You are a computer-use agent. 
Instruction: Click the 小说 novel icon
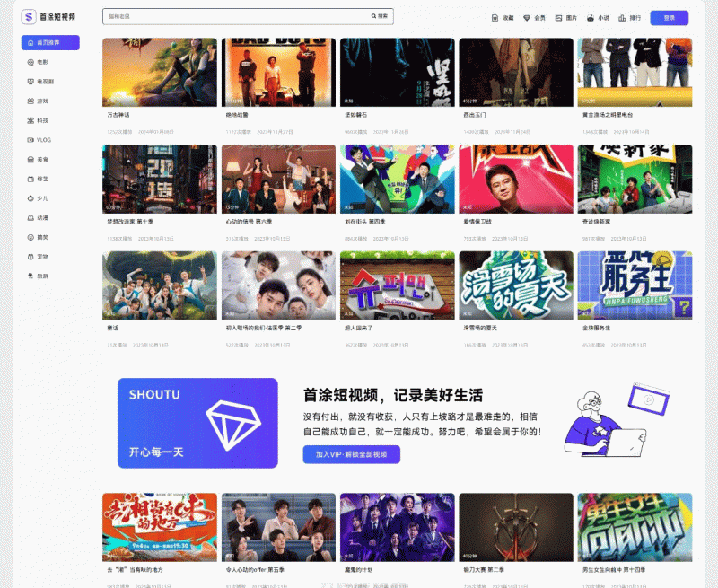point(590,18)
